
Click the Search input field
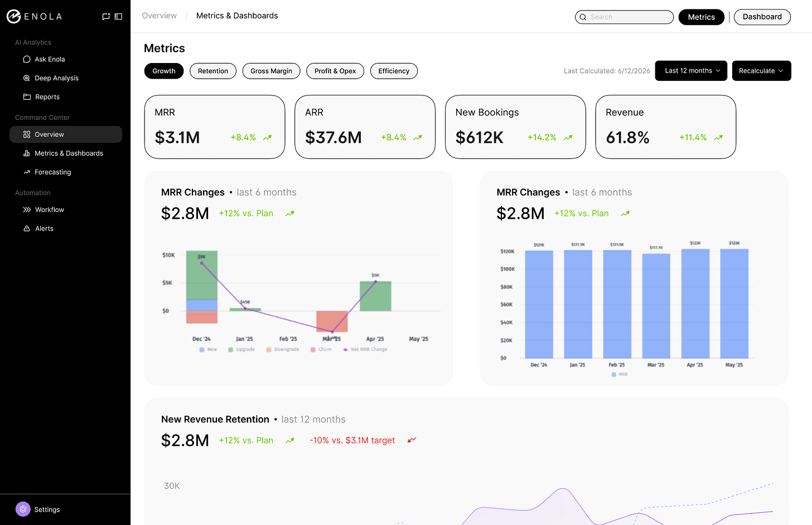point(624,17)
